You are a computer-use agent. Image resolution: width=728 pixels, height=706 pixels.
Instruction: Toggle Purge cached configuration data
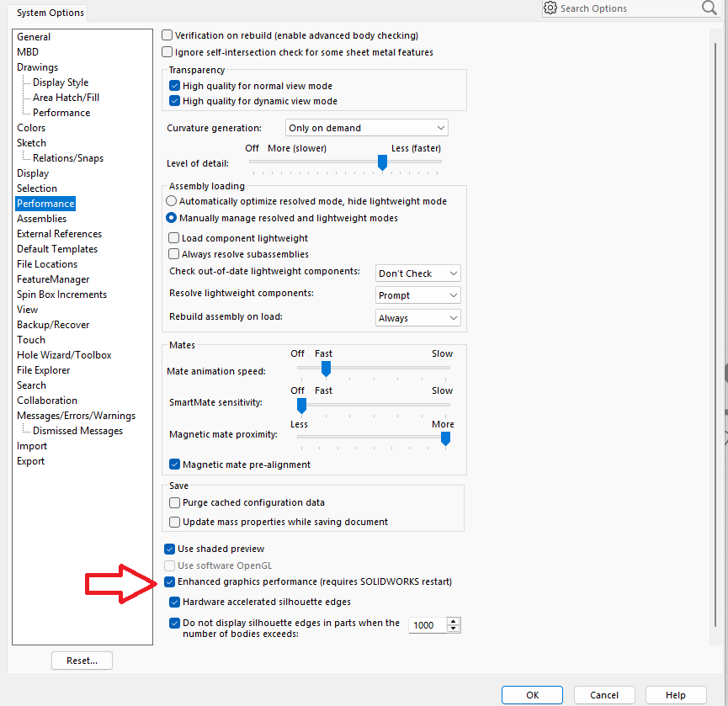tap(175, 502)
